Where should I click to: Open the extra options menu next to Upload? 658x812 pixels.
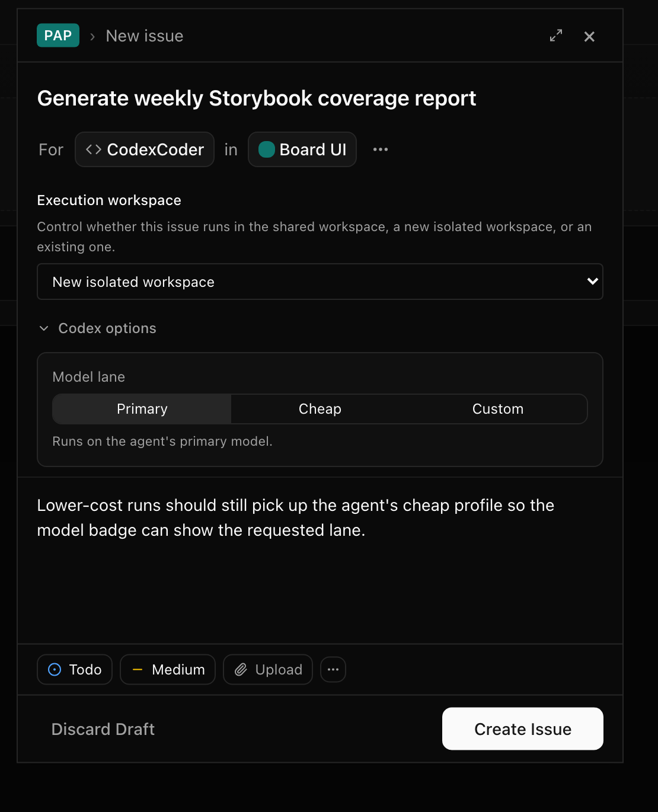click(333, 669)
